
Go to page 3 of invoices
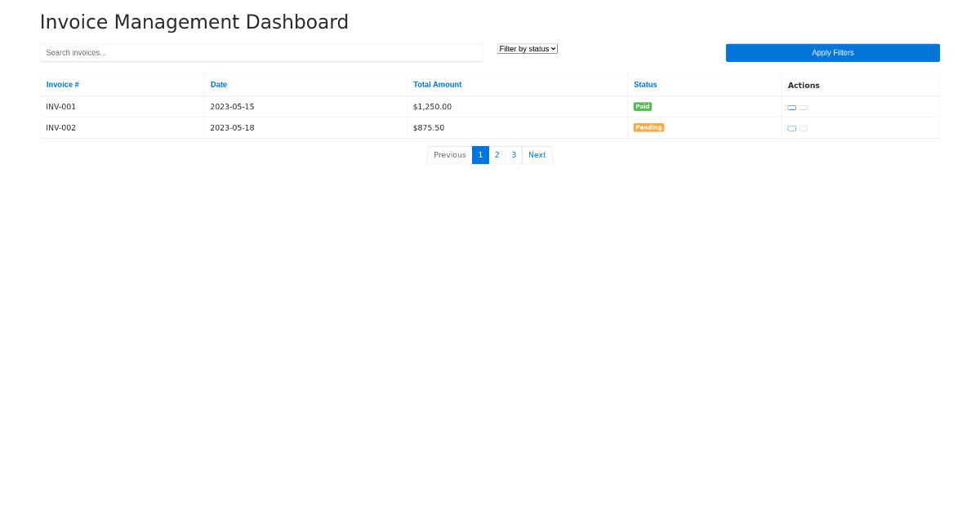514,154
